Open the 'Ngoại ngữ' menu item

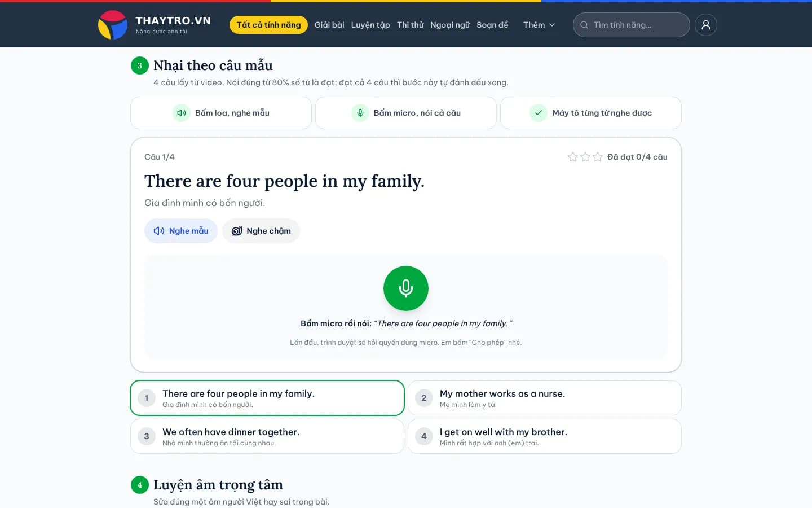(x=450, y=25)
